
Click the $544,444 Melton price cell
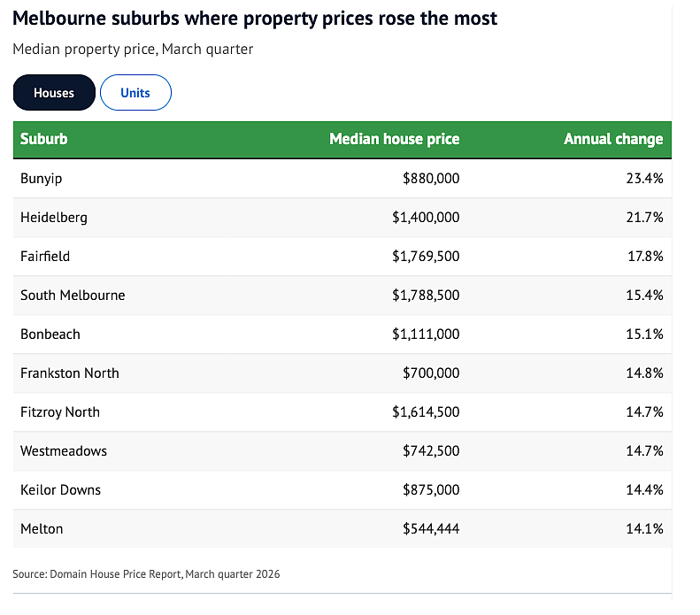click(x=431, y=529)
